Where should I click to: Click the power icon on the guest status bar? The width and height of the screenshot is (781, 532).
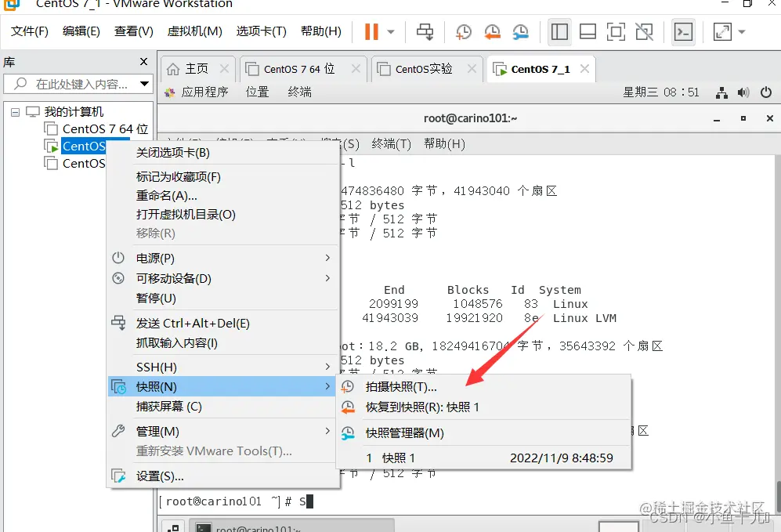765,92
